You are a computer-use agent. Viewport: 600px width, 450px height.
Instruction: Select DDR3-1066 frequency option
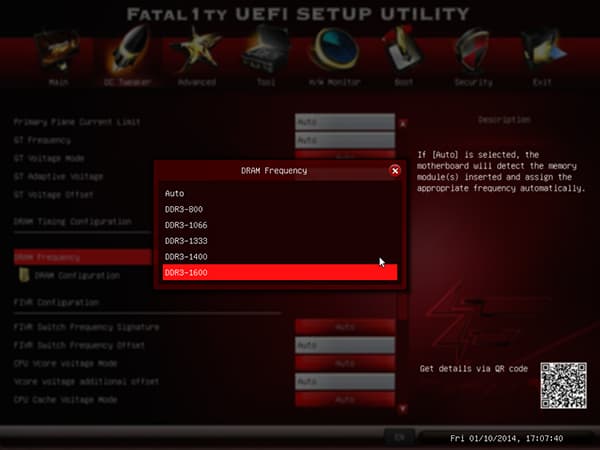click(x=280, y=225)
